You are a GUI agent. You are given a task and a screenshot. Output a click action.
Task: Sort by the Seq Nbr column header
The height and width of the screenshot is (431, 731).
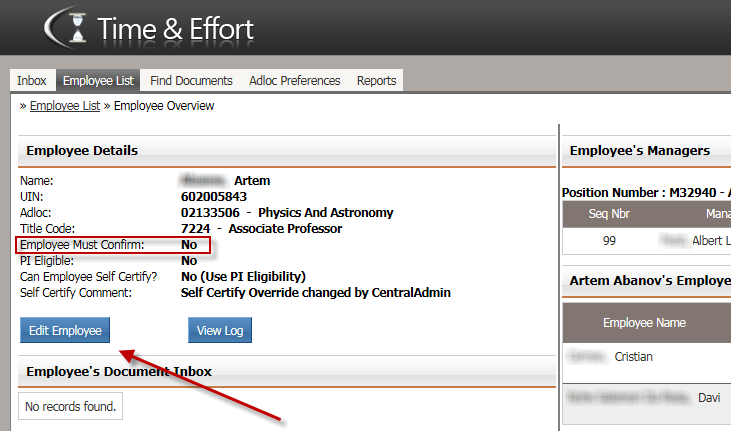pos(609,214)
